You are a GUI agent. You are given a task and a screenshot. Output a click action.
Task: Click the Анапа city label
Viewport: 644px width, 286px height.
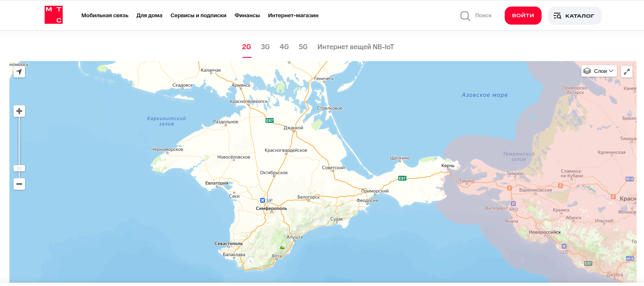pyautogui.click(x=511, y=221)
